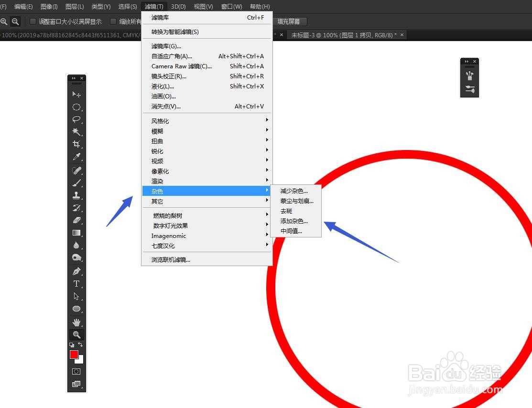Collapse the toolbox panel arrows

[74, 78]
